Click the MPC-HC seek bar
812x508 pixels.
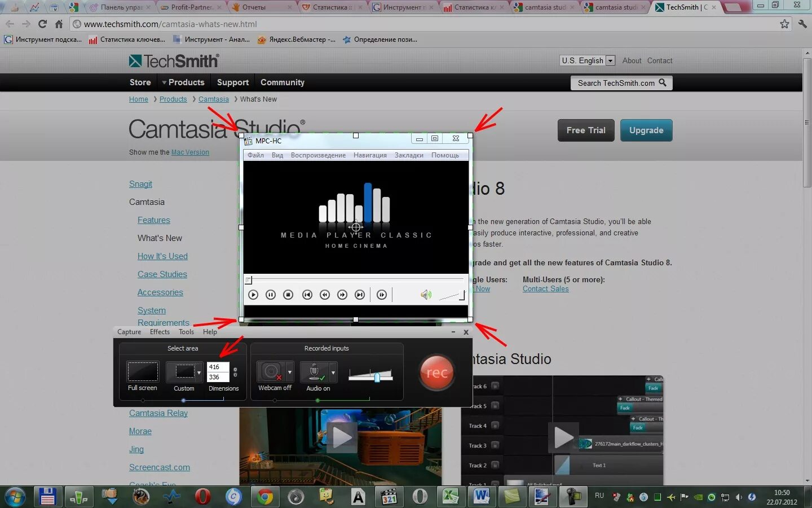pyautogui.click(x=356, y=279)
